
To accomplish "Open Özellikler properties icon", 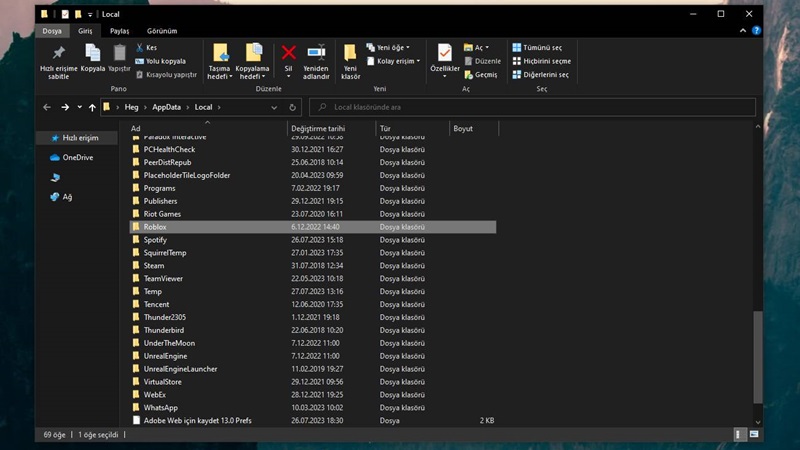I will (x=445, y=61).
